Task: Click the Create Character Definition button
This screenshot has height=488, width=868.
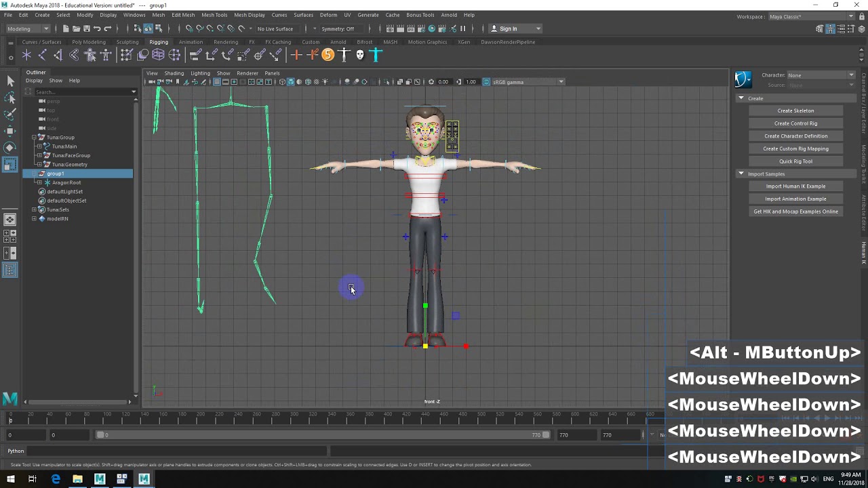Action: point(795,136)
